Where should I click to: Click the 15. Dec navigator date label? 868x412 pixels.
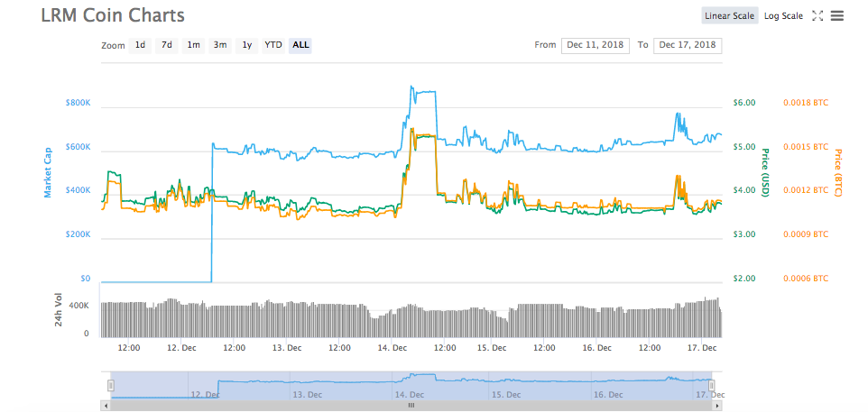(x=505, y=395)
